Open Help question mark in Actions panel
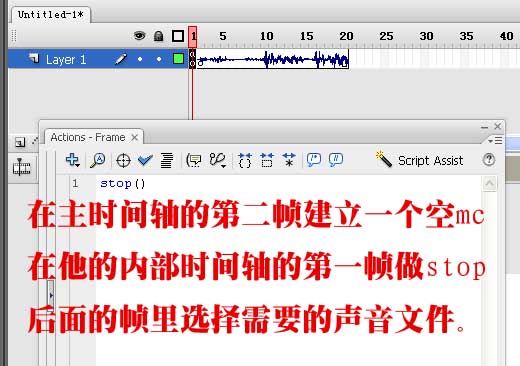Screen dimensions: 520x366 (489, 160)
